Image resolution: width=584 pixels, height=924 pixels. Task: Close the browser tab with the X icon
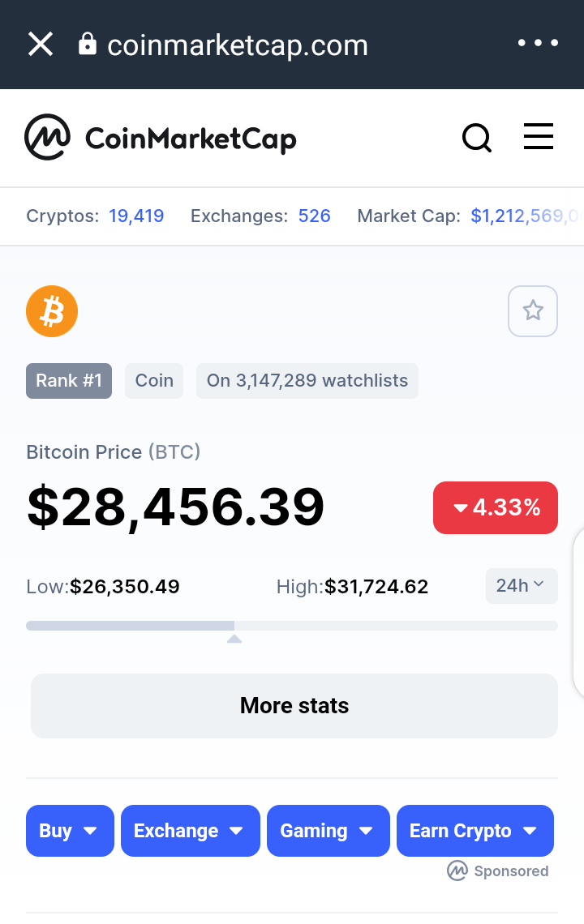tap(41, 45)
